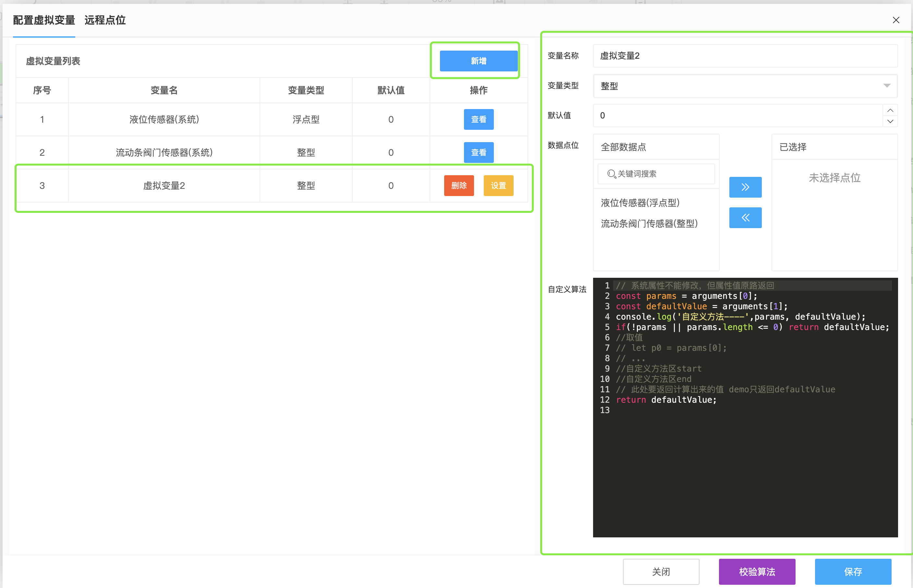Click the 操作 column header
Viewport: 913px width, 588px height.
pos(479,91)
